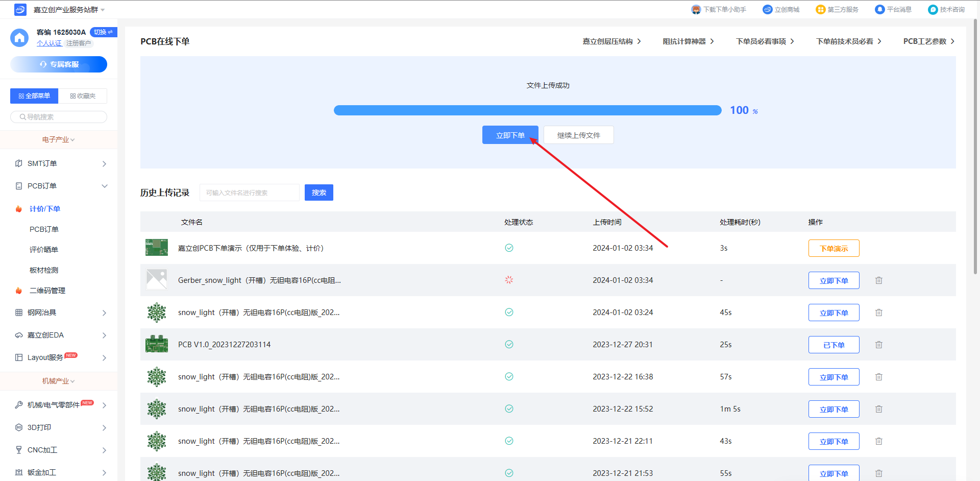Click the SMT订单 sidebar icon
980x481 pixels.
coord(19,163)
